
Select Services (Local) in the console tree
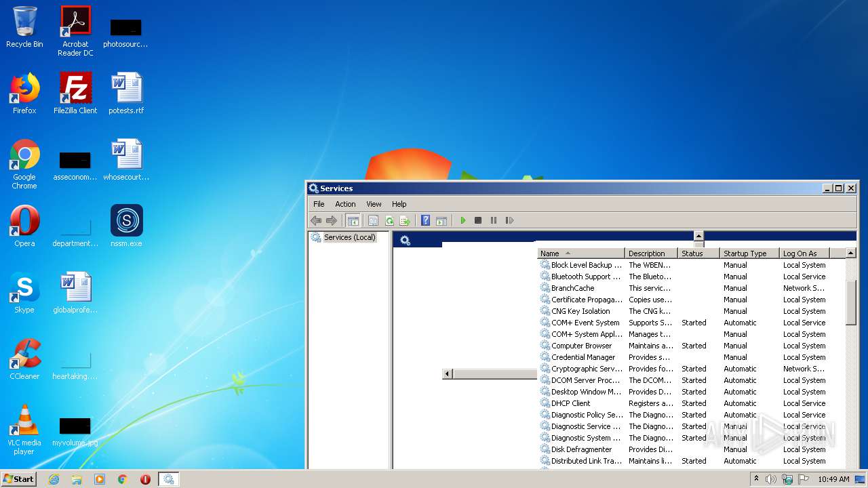[x=350, y=237]
